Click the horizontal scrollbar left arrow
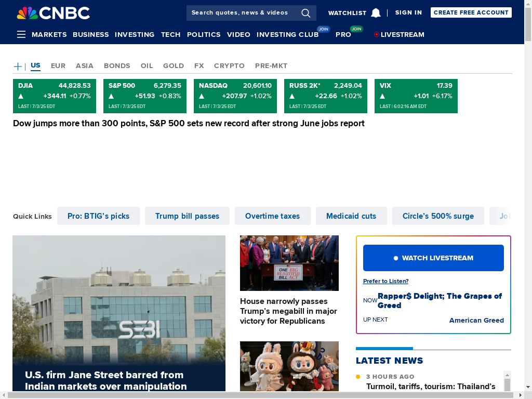532x399 pixels. point(4,395)
